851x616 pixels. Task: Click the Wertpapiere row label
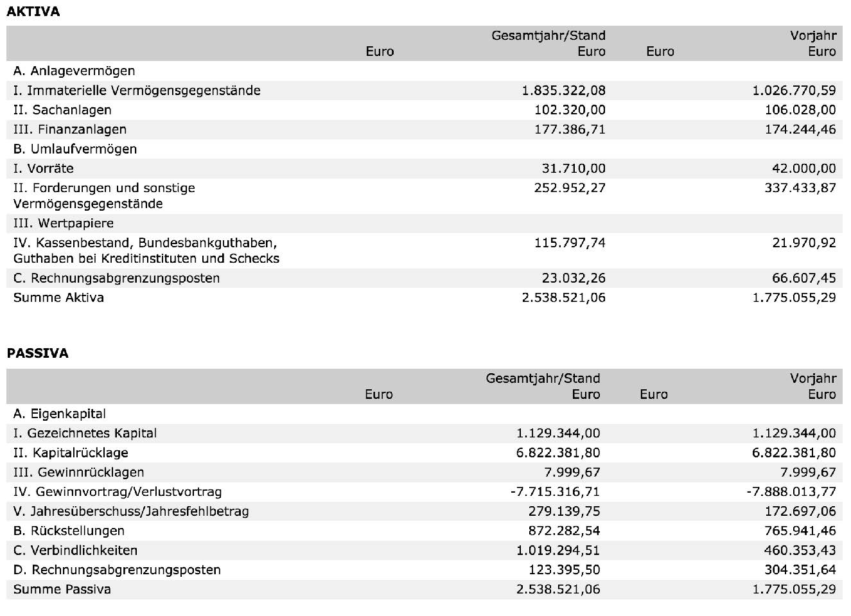(x=63, y=224)
